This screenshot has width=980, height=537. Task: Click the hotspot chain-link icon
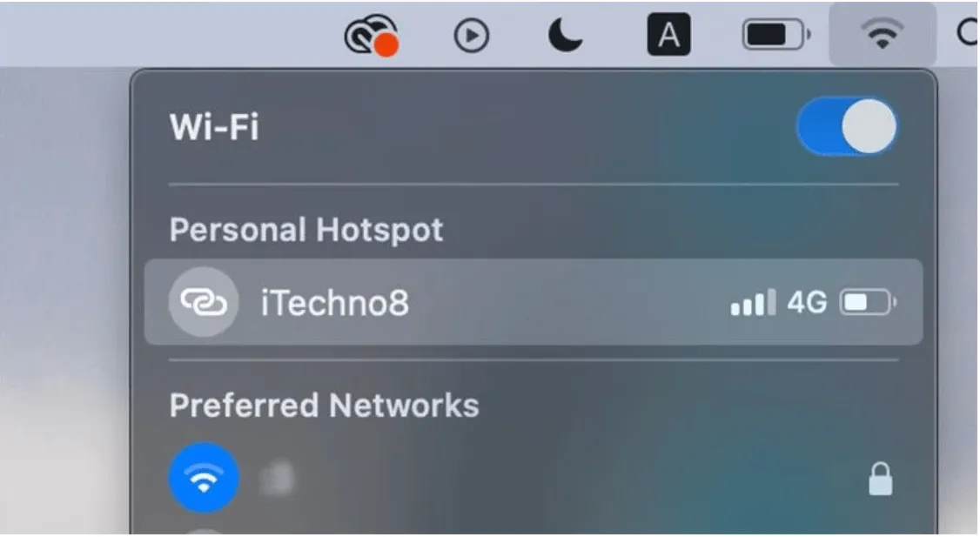click(204, 303)
